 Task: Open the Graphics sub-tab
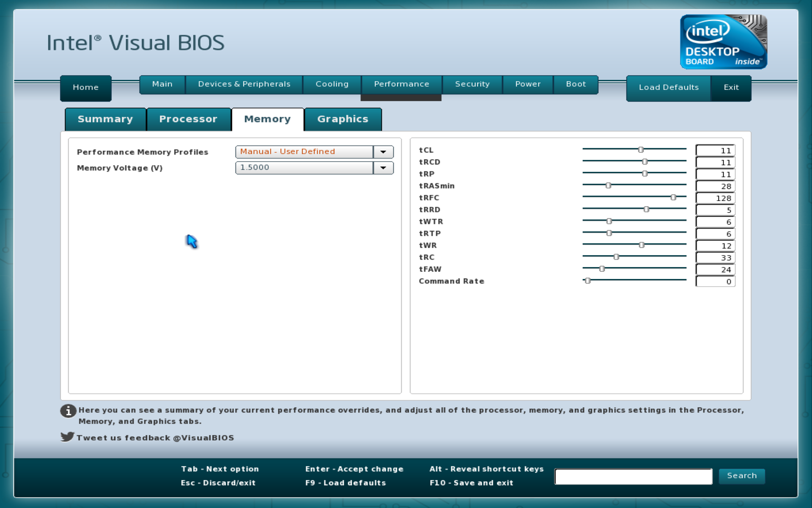[x=343, y=119]
